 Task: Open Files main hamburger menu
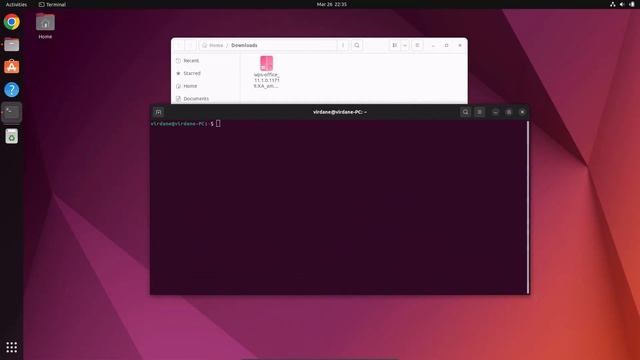(x=417, y=45)
